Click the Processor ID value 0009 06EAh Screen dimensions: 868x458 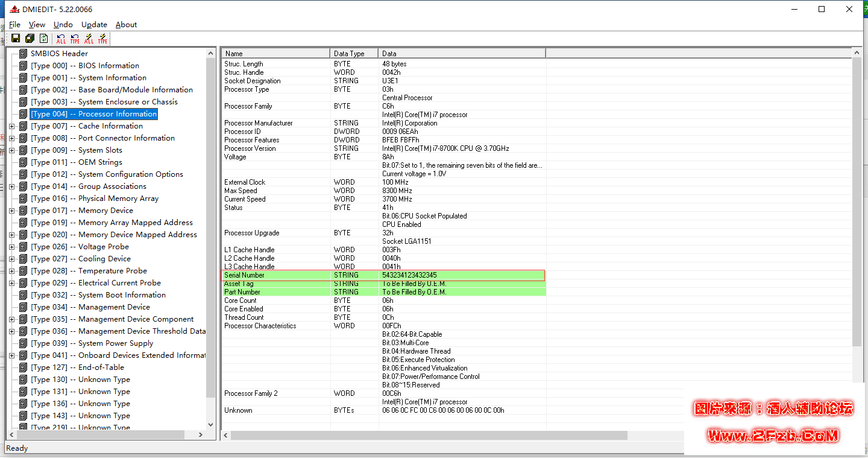point(400,132)
